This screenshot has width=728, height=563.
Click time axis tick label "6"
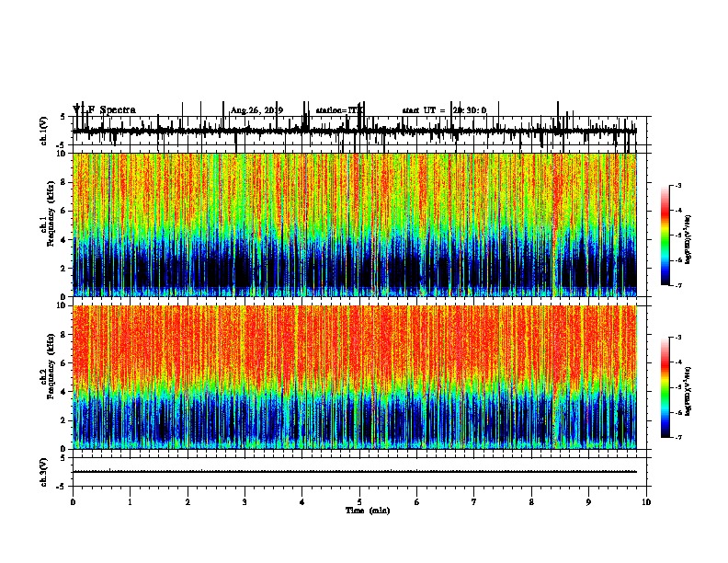click(417, 502)
